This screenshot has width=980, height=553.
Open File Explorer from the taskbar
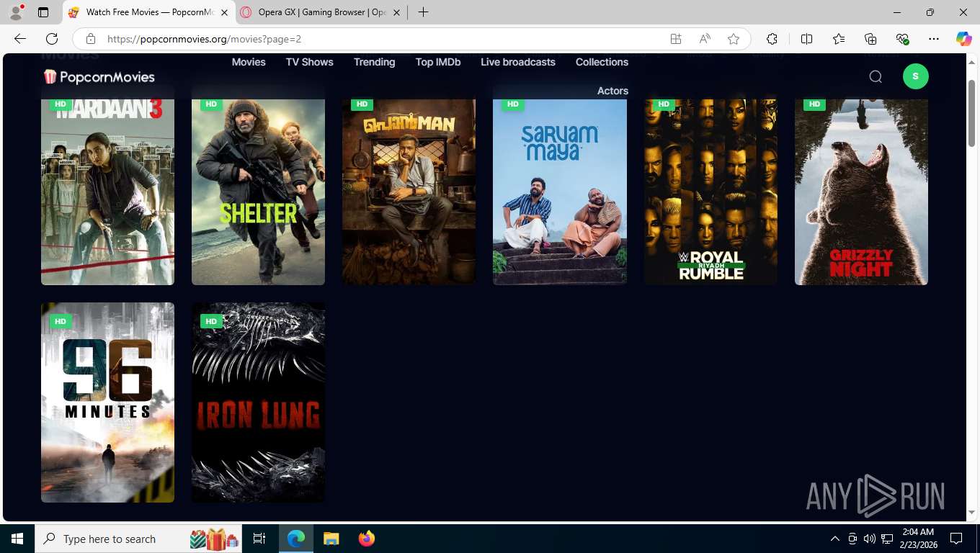pyautogui.click(x=331, y=539)
